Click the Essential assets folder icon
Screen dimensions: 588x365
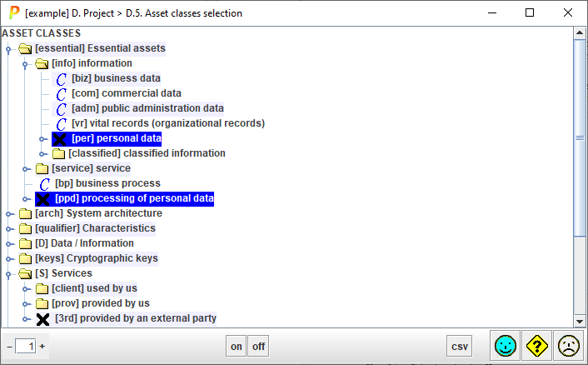(x=25, y=48)
